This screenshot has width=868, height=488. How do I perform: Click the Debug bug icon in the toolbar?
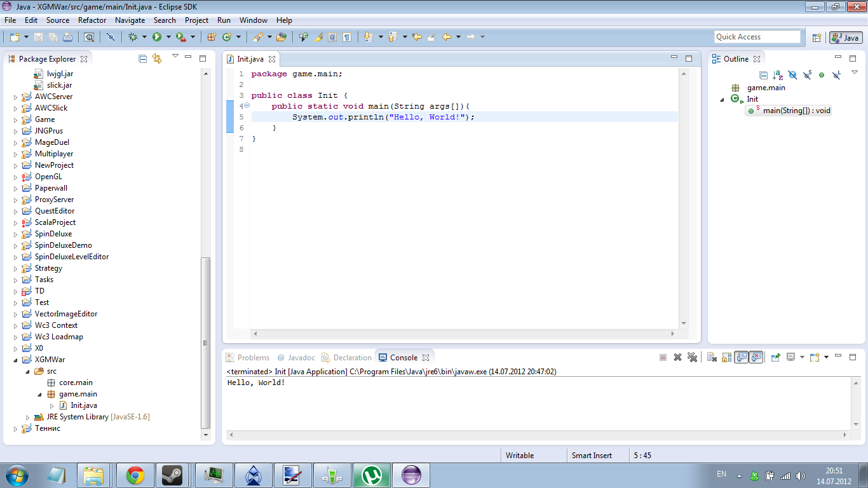pos(133,37)
